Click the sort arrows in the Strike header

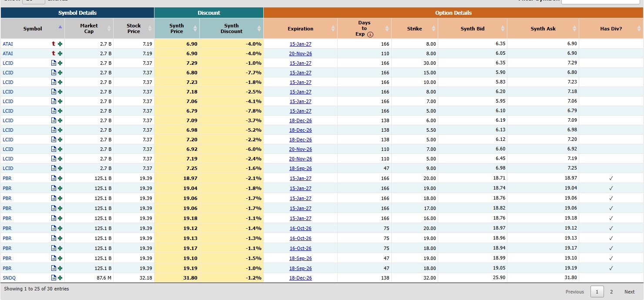[x=433, y=29]
